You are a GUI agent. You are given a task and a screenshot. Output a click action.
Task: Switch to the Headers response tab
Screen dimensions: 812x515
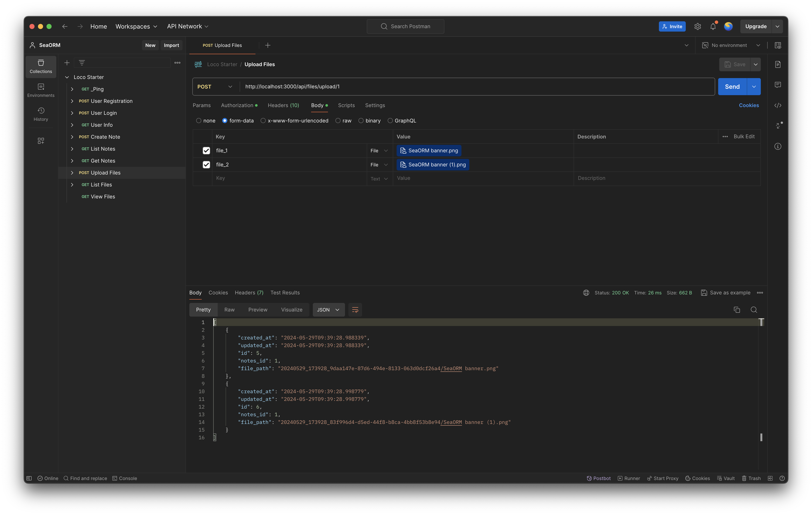click(x=249, y=293)
